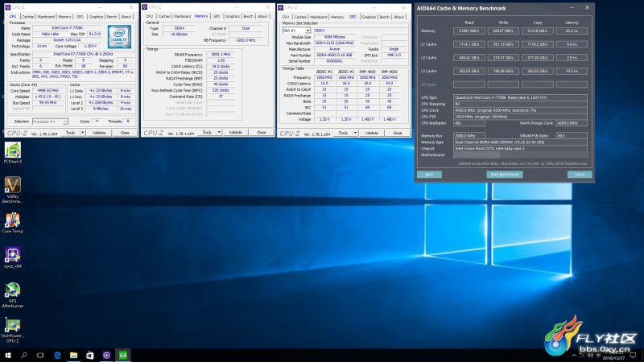The width and height of the screenshot is (644, 362).
Task: Click the DRAM Frequency value in CPU-Z Memory
Action: [x=221, y=54]
